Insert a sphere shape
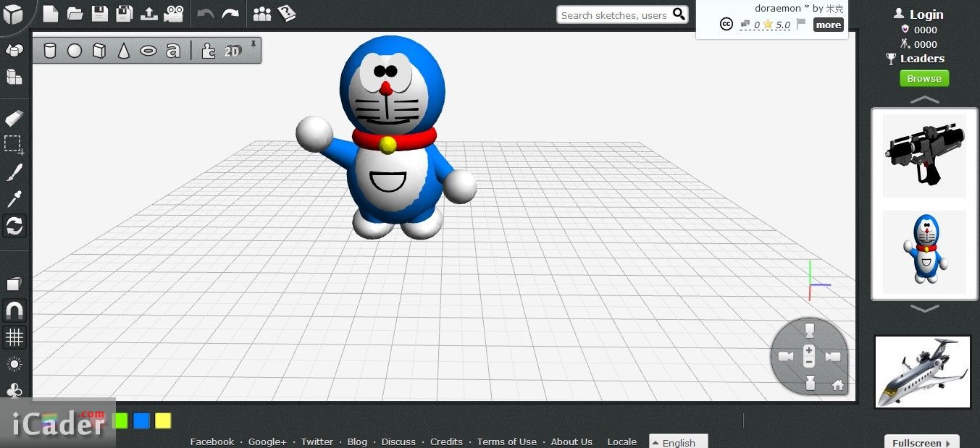 tap(75, 51)
